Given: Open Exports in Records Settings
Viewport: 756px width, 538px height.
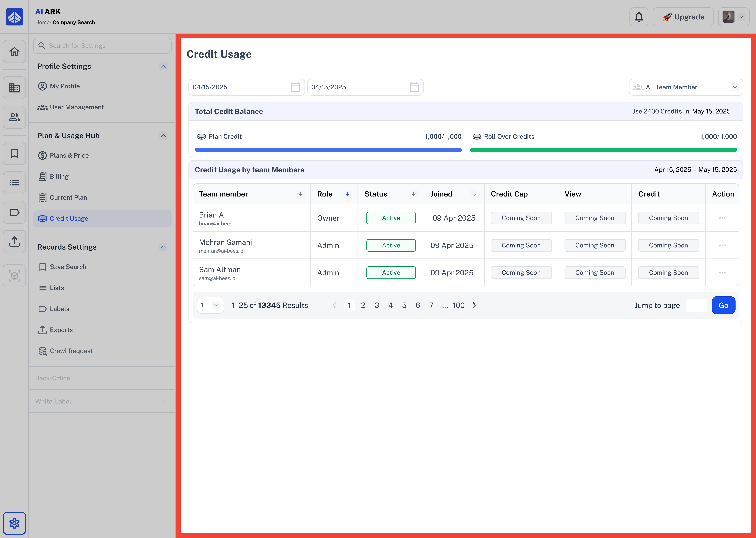Looking at the screenshot, I should pyautogui.click(x=102, y=330).
